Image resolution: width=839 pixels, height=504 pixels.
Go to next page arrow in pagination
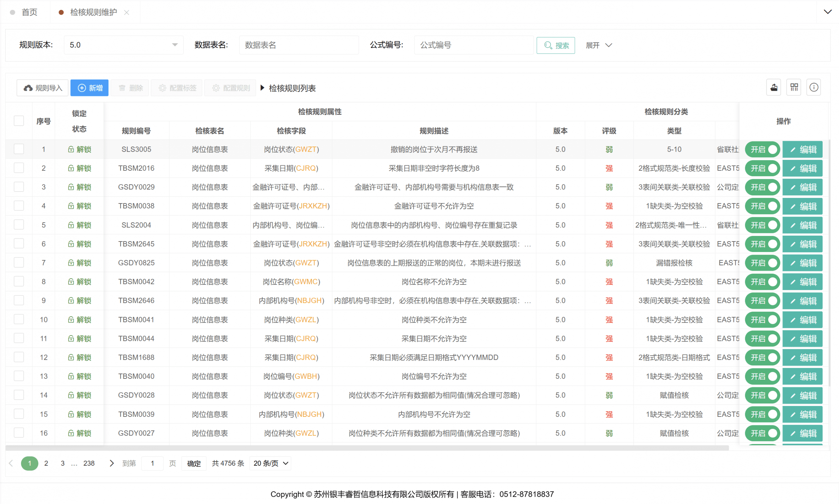pyautogui.click(x=111, y=463)
